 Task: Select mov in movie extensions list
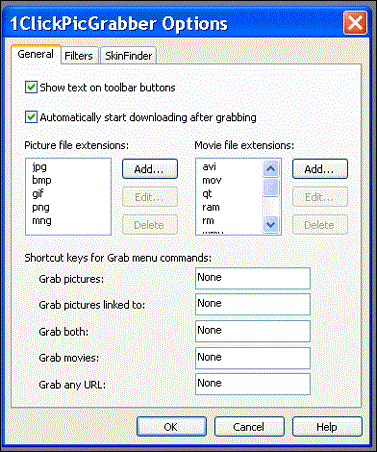pyautogui.click(x=212, y=180)
